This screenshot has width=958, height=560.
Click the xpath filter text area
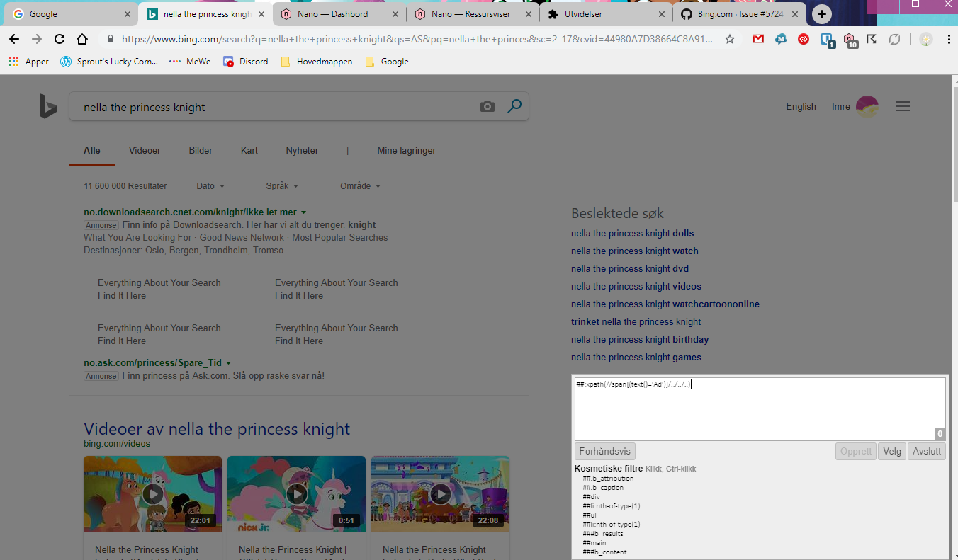coord(760,409)
